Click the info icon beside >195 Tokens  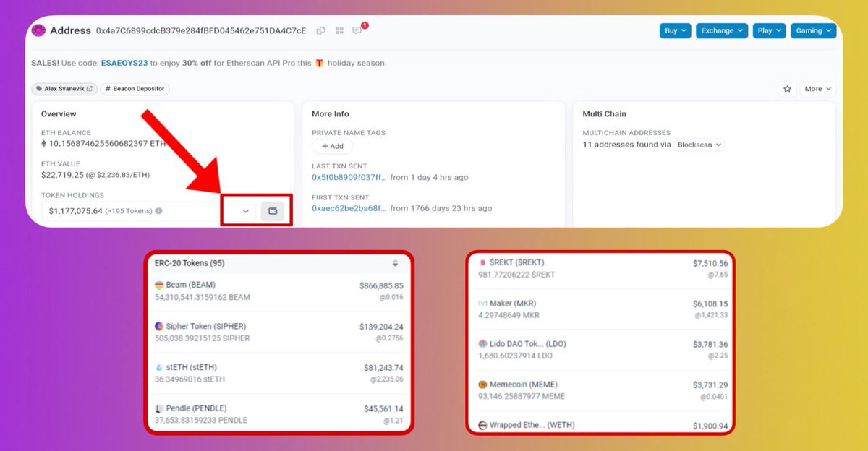158,211
